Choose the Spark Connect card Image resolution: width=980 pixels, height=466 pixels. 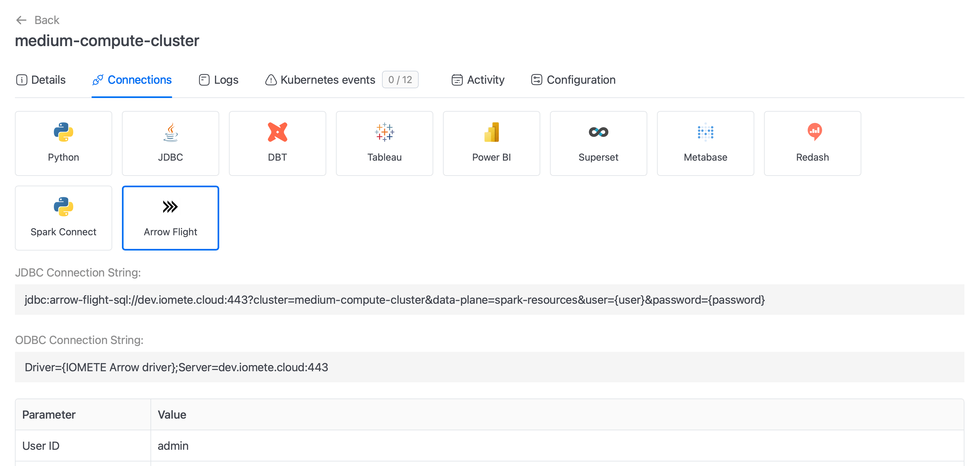click(64, 218)
